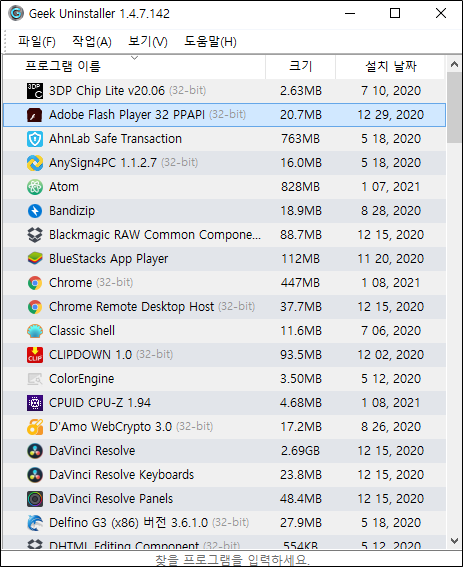Click the 93.5MB size of CLIPDOWN
The height and width of the screenshot is (567, 463).
point(301,355)
